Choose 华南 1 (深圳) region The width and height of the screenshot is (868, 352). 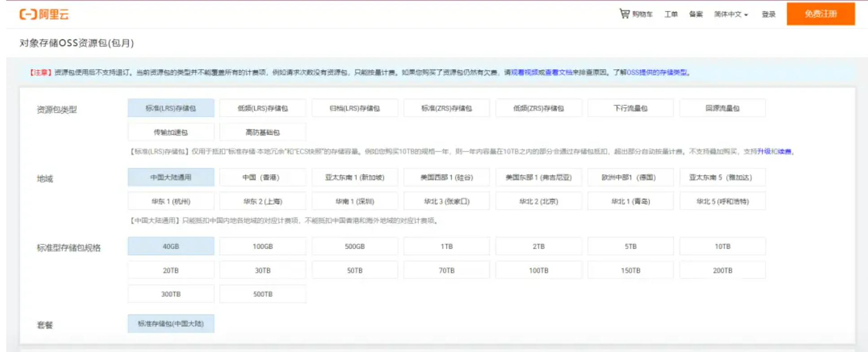pos(355,202)
